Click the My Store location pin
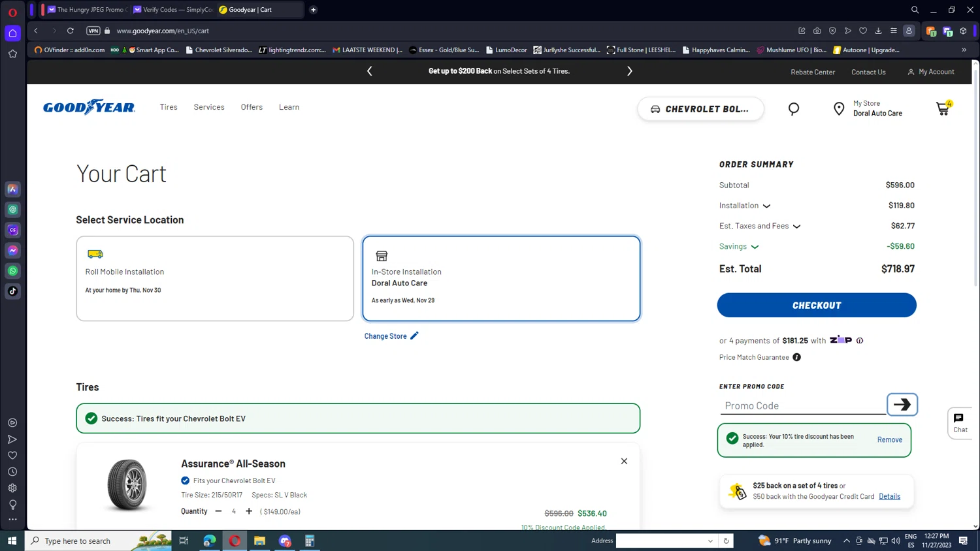The width and height of the screenshot is (980, 551). coord(839,109)
